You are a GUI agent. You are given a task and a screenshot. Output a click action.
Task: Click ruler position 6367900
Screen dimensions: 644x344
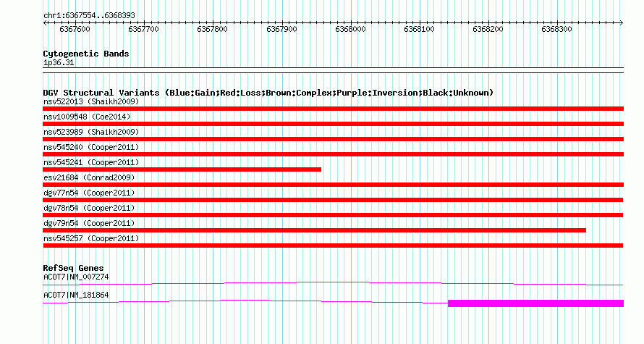281,29
